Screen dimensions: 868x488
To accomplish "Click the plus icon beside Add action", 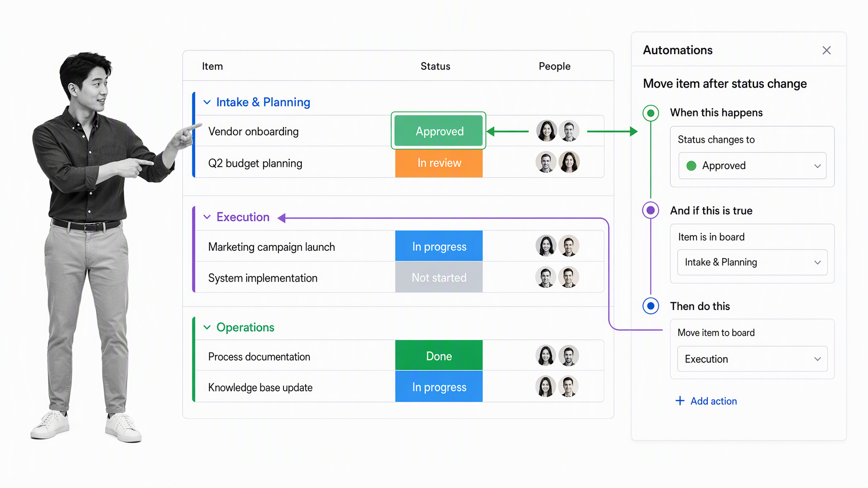I will tap(680, 400).
